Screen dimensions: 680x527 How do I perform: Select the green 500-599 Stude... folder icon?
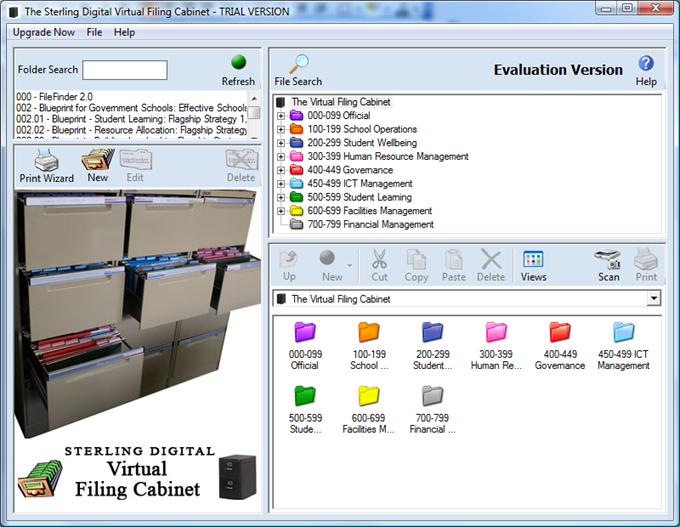pyautogui.click(x=305, y=396)
